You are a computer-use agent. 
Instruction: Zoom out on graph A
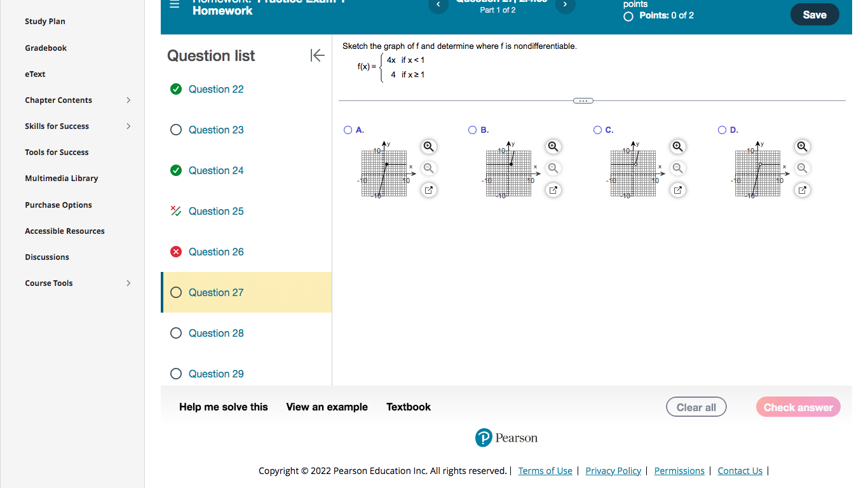click(429, 168)
